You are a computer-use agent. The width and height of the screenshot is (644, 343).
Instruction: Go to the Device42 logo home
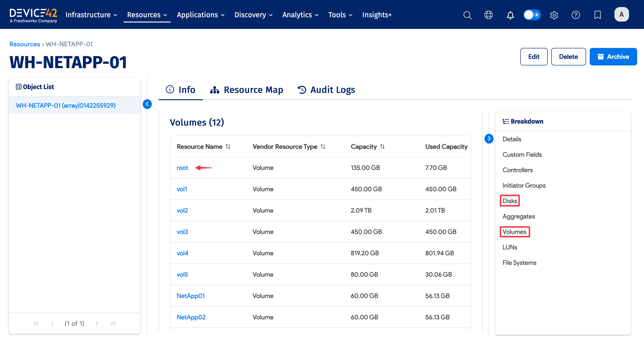33,15
